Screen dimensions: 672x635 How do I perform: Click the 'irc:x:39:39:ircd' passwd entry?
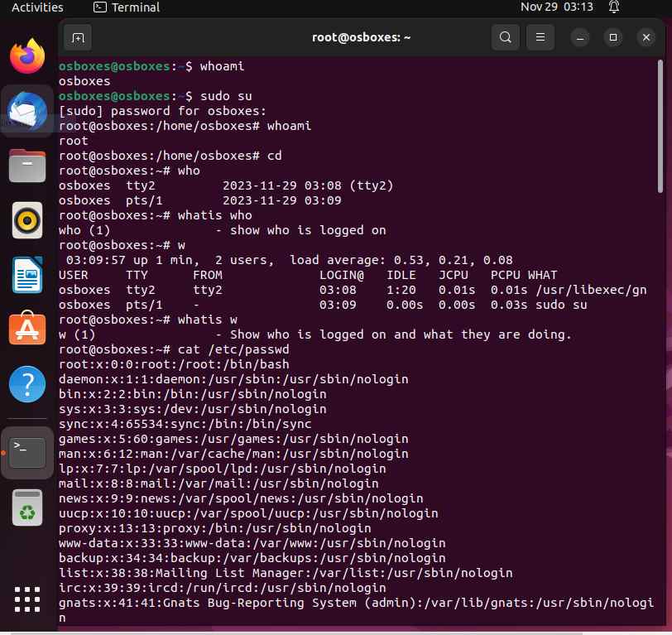pos(223,588)
